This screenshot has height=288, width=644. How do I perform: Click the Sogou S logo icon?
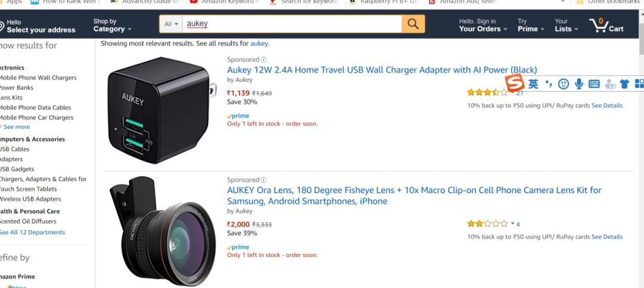[515, 83]
